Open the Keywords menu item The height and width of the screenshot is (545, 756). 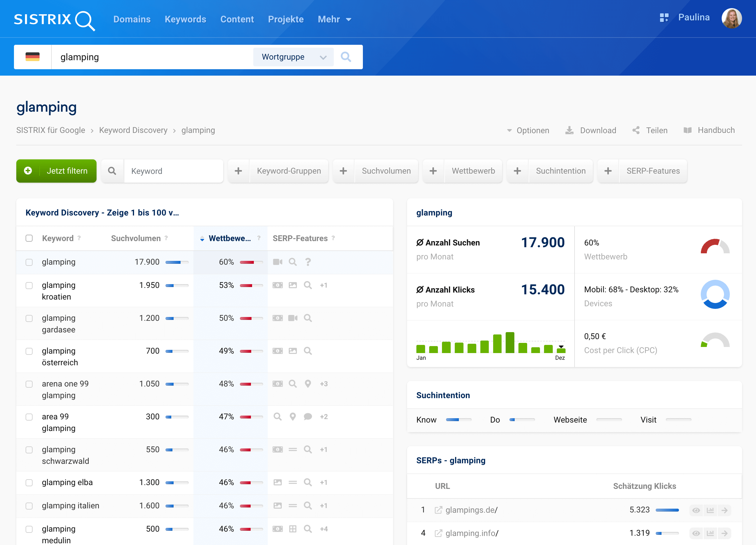click(185, 19)
